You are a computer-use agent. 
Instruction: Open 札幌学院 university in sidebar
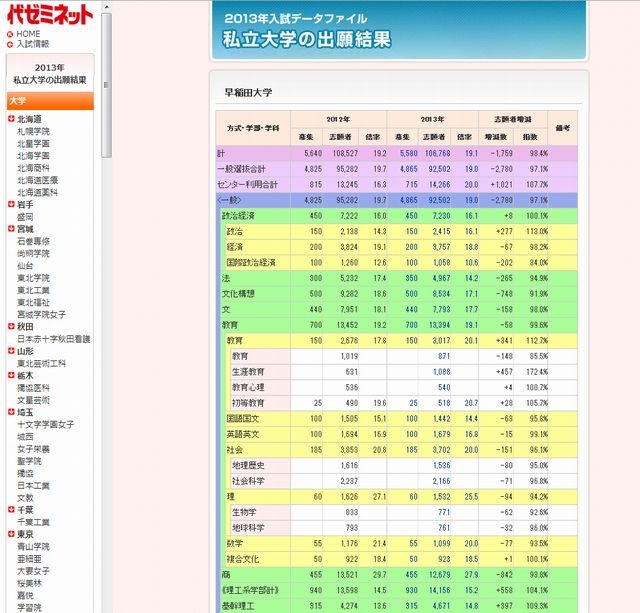click(33, 131)
